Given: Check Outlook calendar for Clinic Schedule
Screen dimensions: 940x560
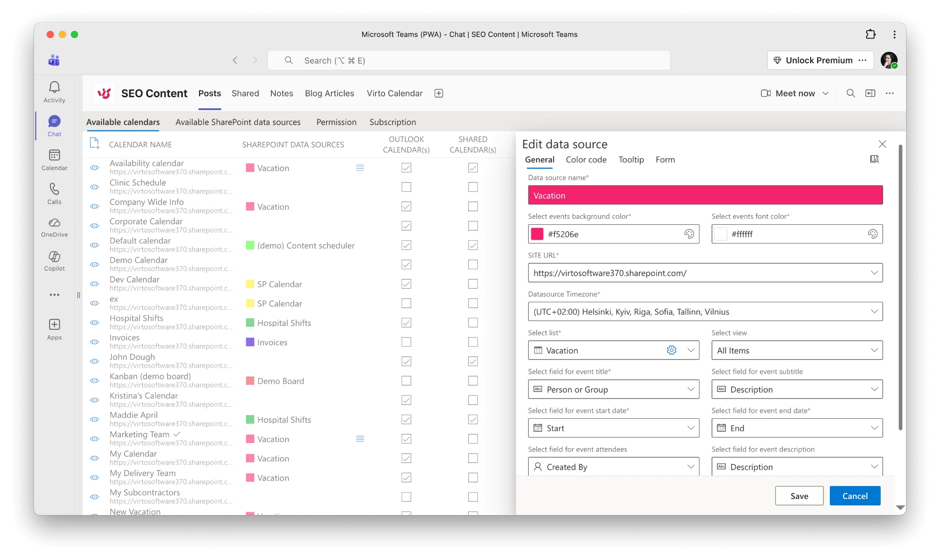Looking at the screenshot, I should (x=406, y=187).
